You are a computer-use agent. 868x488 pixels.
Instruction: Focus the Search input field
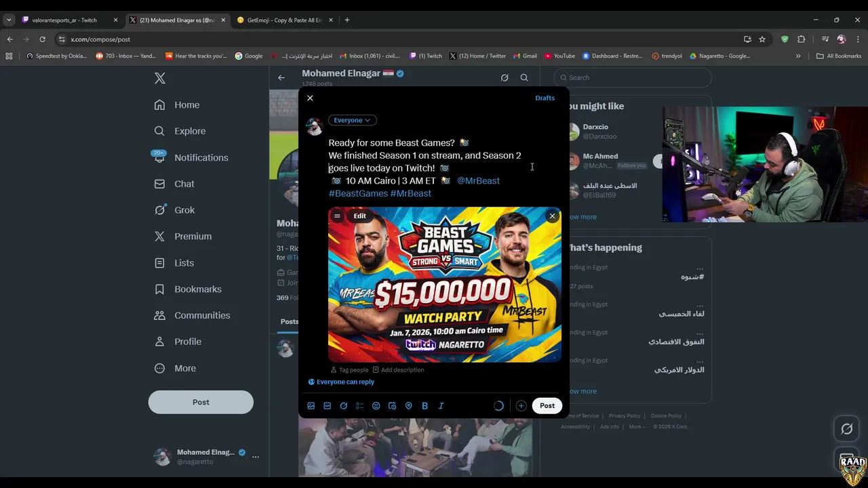tap(633, 77)
